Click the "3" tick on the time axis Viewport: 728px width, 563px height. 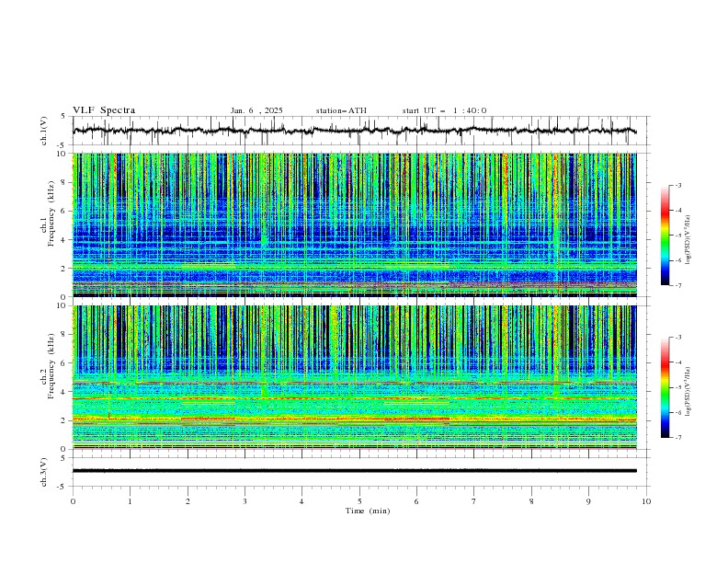pos(245,501)
